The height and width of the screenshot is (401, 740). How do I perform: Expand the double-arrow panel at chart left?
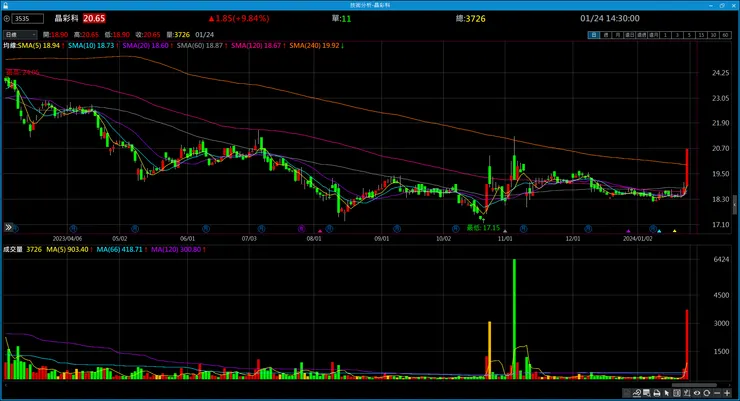click(x=8, y=227)
